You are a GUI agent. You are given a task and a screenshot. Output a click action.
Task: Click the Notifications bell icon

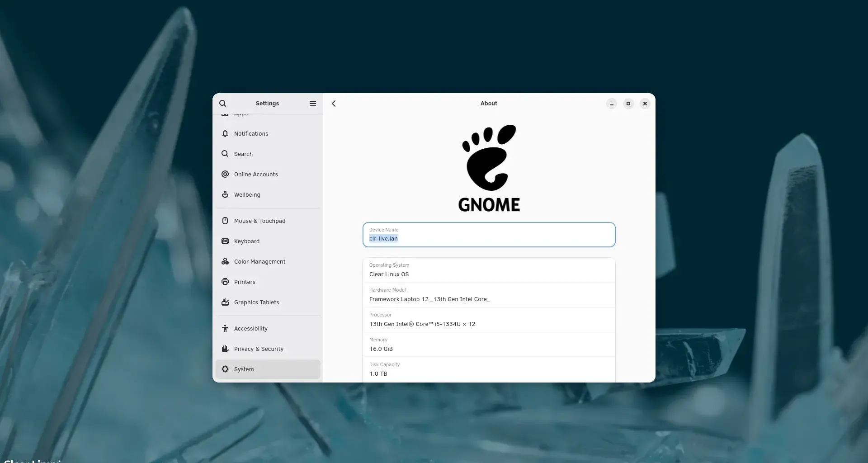tap(225, 133)
